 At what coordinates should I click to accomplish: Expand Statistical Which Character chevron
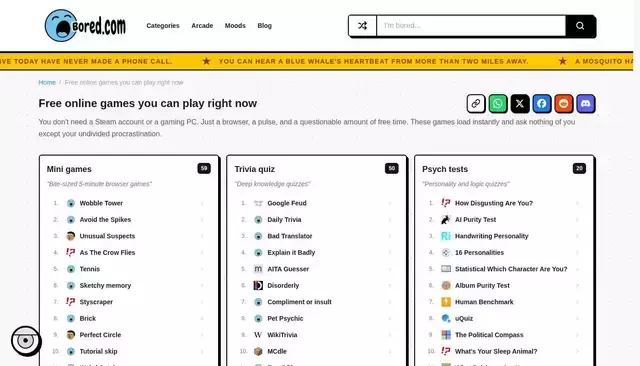(577, 269)
